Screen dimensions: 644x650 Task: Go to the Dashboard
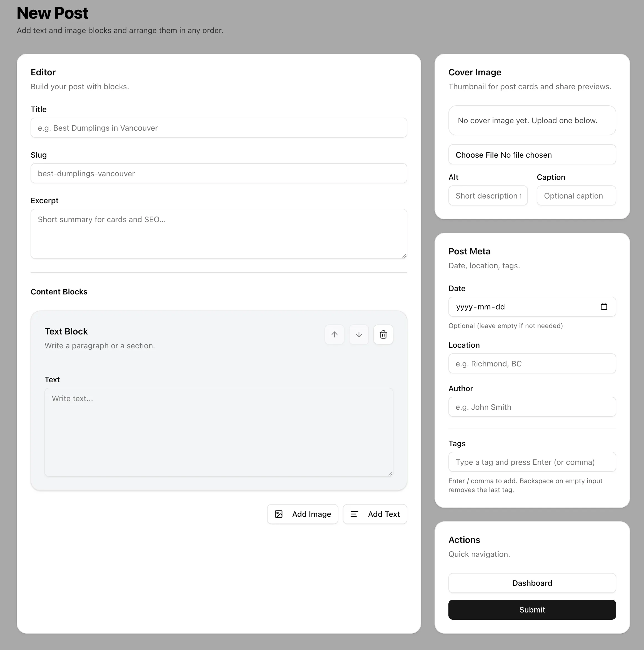click(x=532, y=583)
